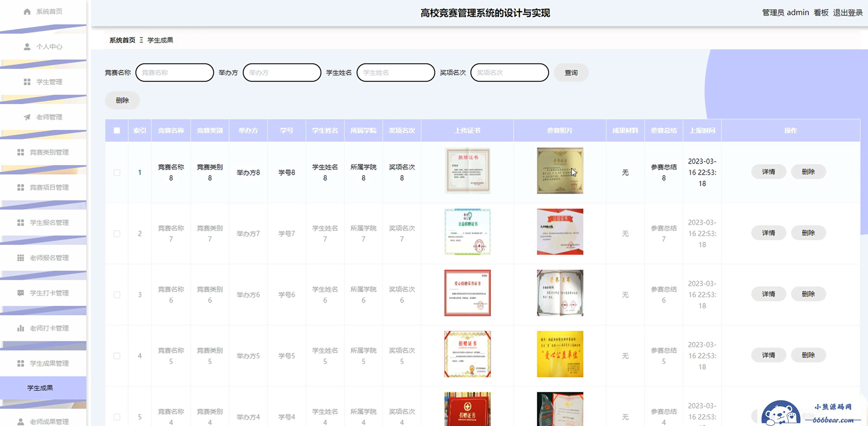
Task: Expand 老师打卡管理 menu
Action: coord(43,328)
